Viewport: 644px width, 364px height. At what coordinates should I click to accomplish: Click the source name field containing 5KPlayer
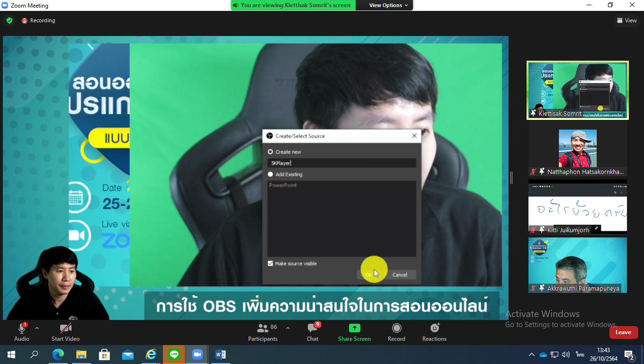click(341, 163)
